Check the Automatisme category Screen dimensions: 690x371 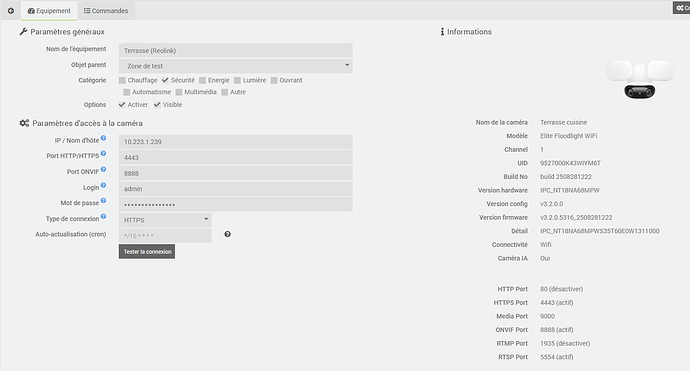[x=127, y=92]
